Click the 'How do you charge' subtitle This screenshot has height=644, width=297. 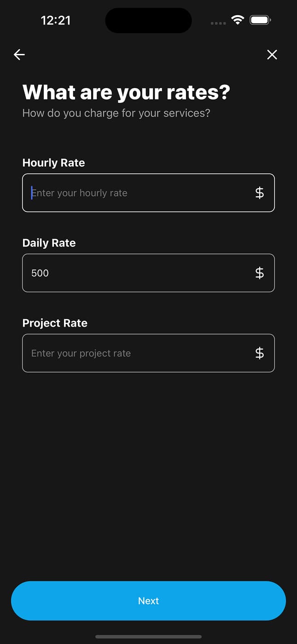pos(116,113)
